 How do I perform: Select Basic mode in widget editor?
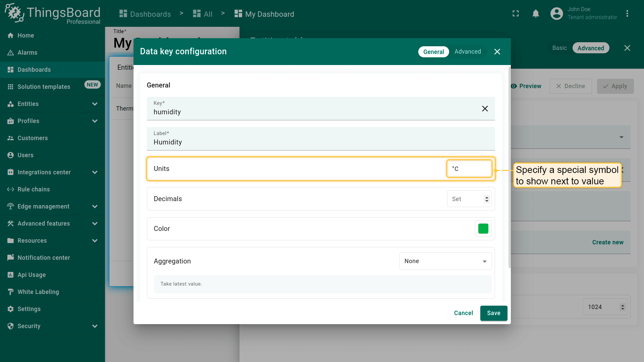pos(559,48)
